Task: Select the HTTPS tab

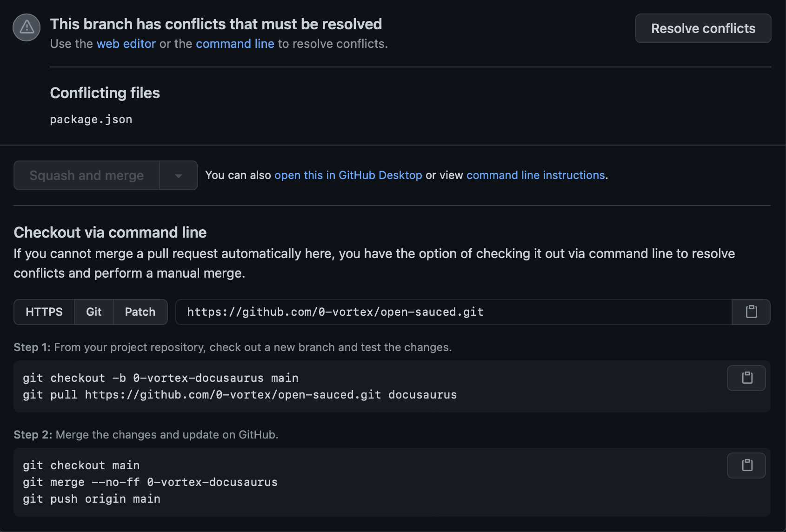Action: (x=44, y=312)
